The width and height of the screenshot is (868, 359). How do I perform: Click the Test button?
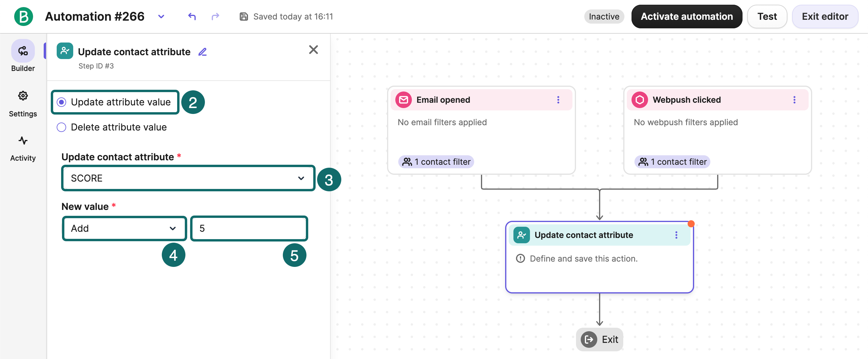pyautogui.click(x=766, y=16)
